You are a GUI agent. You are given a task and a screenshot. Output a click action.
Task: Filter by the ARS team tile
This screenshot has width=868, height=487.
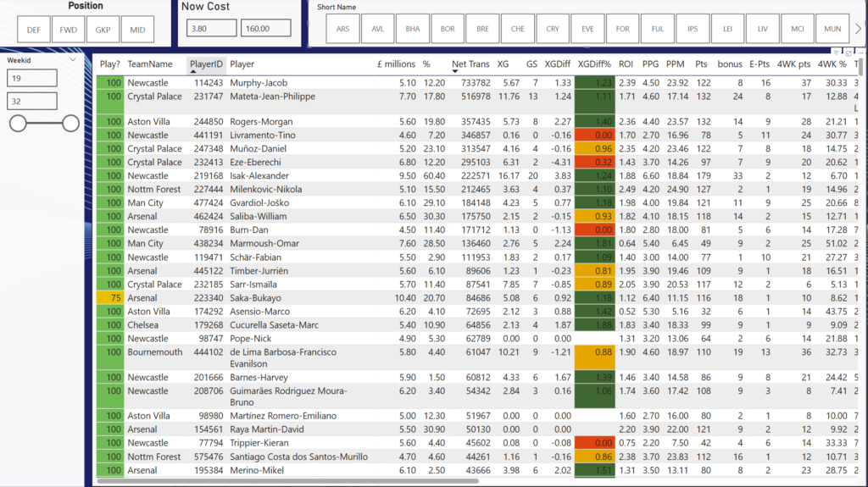click(x=342, y=29)
